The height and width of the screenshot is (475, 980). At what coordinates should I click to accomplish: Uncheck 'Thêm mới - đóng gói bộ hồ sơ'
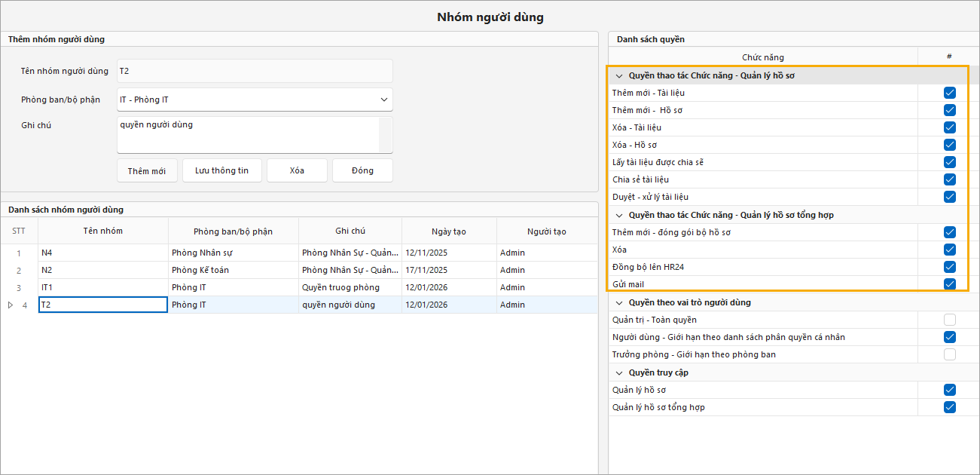pos(949,232)
